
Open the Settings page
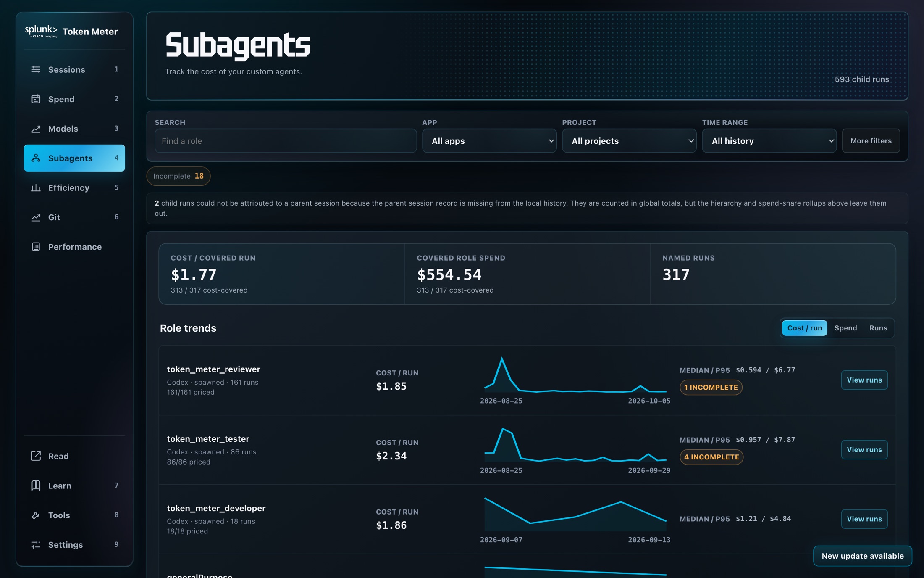pyautogui.click(x=74, y=545)
